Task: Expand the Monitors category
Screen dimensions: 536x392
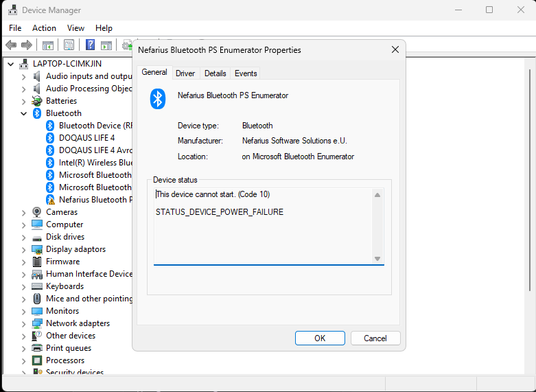Action: click(x=23, y=312)
